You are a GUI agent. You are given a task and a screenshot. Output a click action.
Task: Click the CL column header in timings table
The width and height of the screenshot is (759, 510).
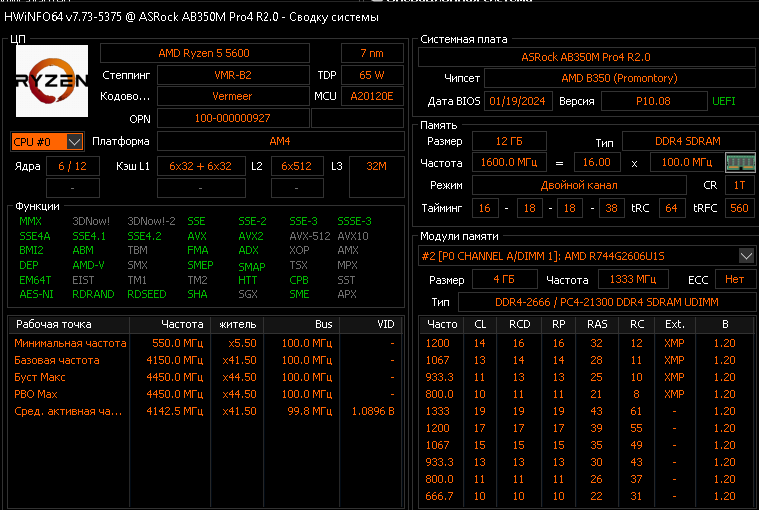(x=480, y=324)
